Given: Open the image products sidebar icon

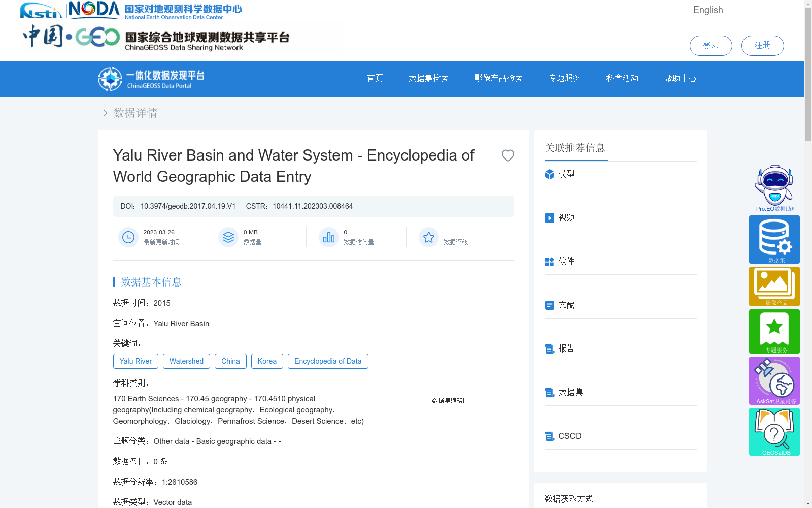Looking at the screenshot, I should click(774, 287).
